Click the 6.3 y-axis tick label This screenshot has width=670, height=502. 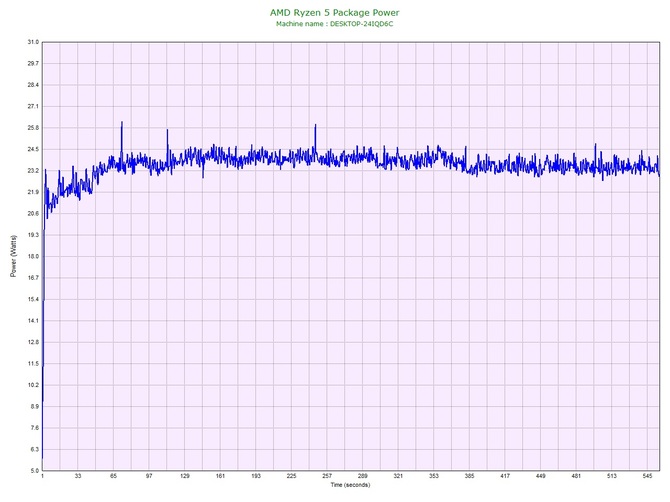tap(34, 449)
